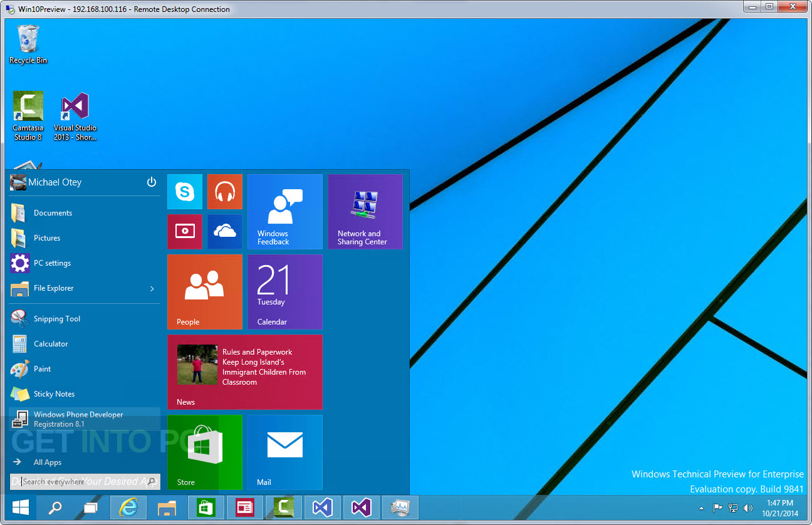
Task: Open the Mail tile
Action: click(x=285, y=452)
